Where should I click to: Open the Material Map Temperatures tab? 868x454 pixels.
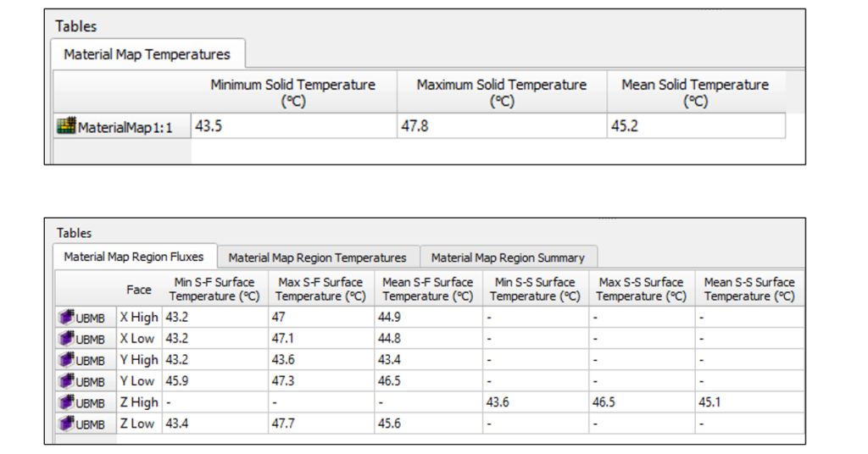point(147,54)
